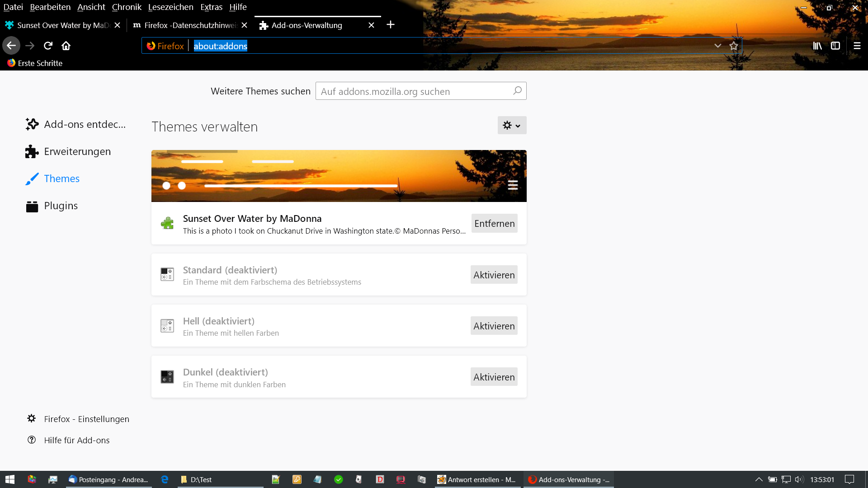This screenshot has height=488, width=868.
Task: Bookmark this page with star icon
Action: (x=733, y=46)
